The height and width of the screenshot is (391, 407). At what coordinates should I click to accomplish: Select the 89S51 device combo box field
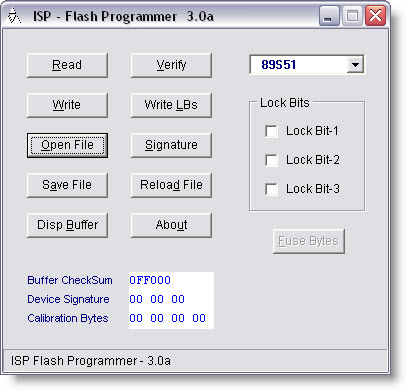click(307, 65)
